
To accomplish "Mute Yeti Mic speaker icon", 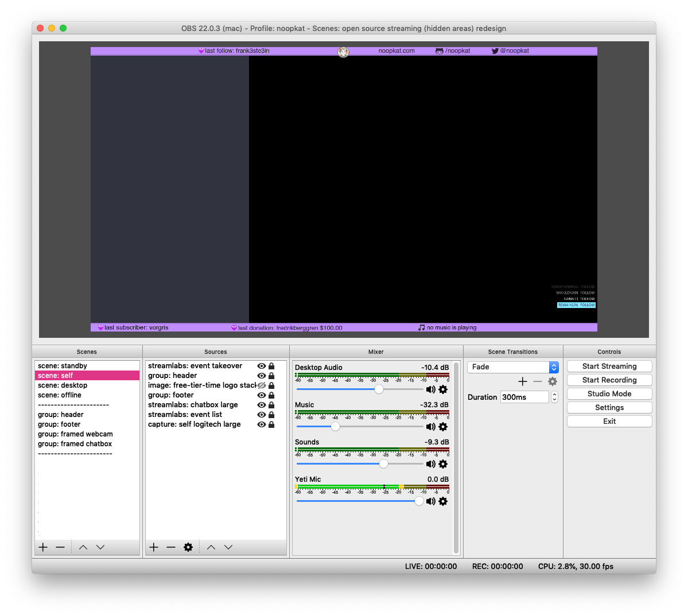I will tap(430, 501).
